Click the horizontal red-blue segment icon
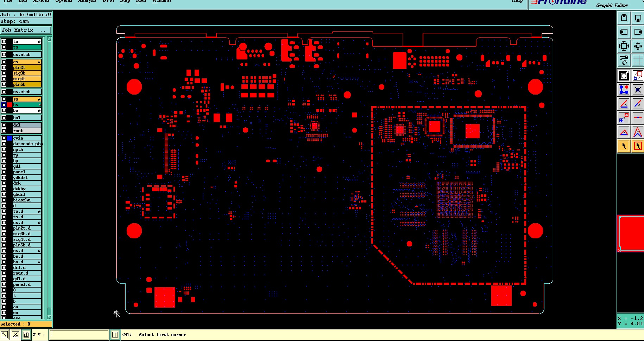644x341 pixels. [x=638, y=118]
